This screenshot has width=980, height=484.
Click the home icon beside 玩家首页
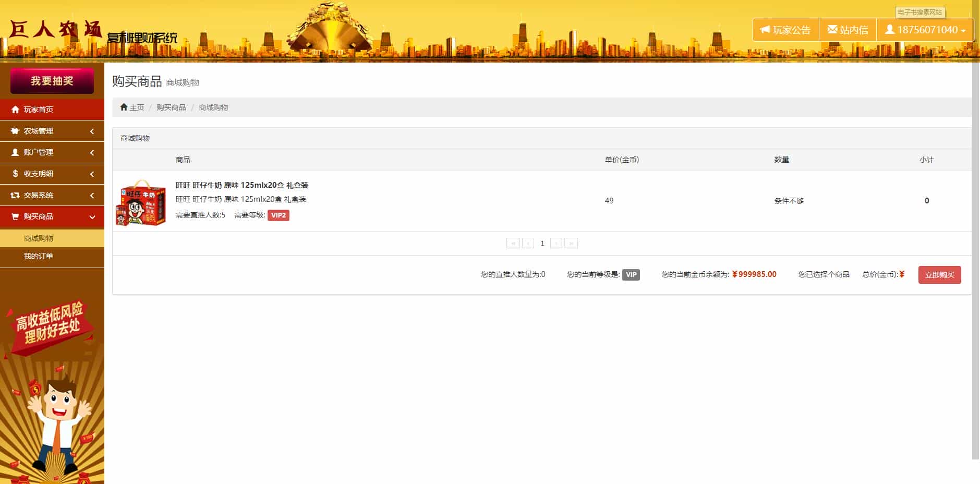15,110
